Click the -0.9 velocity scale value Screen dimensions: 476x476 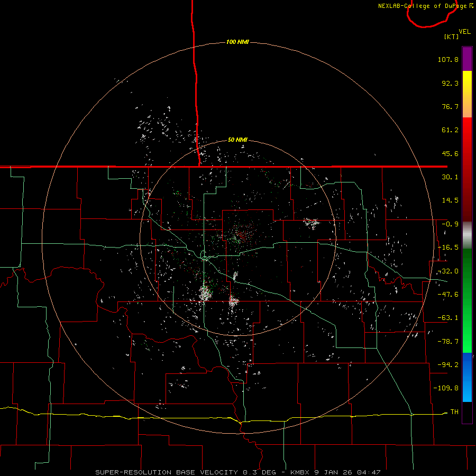[x=450, y=224]
